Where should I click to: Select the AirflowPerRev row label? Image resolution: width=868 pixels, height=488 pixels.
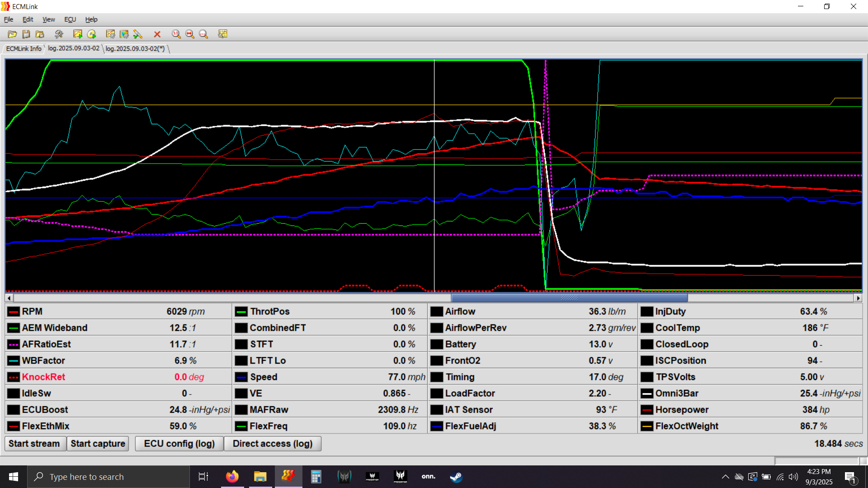(x=476, y=328)
